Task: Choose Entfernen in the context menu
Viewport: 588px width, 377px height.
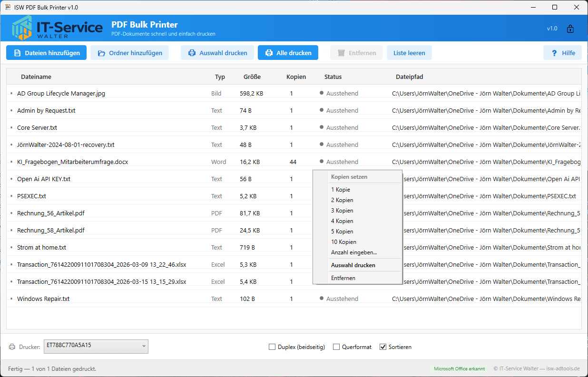Action: pyautogui.click(x=343, y=278)
